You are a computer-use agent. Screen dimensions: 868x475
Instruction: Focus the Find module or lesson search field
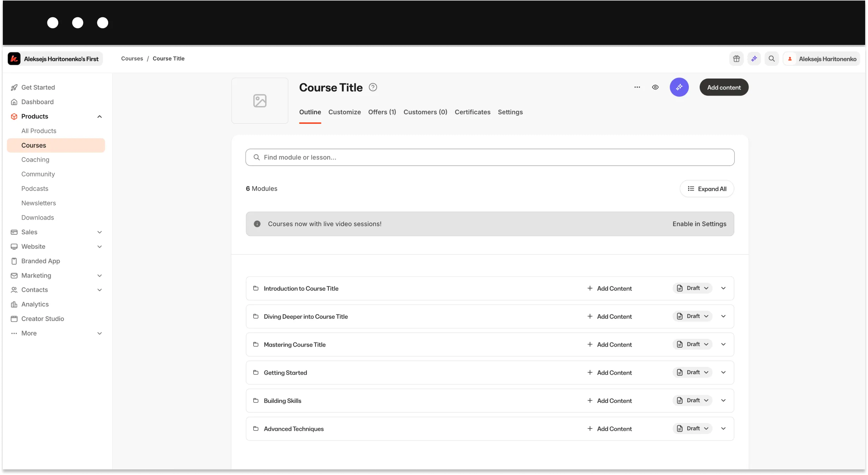490,157
